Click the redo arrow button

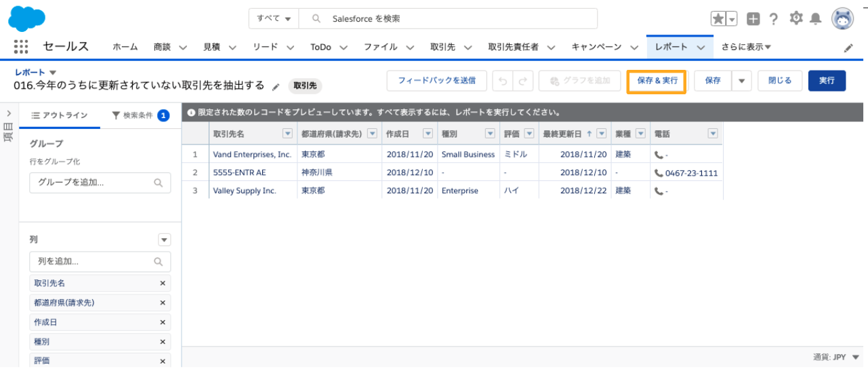pyautogui.click(x=522, y=81)
